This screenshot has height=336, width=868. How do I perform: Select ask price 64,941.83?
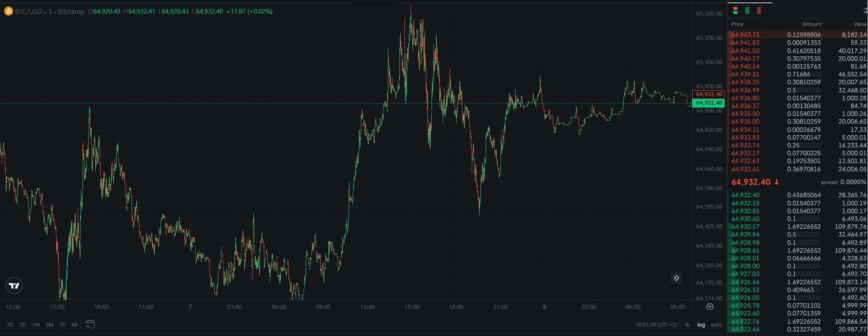745,43
